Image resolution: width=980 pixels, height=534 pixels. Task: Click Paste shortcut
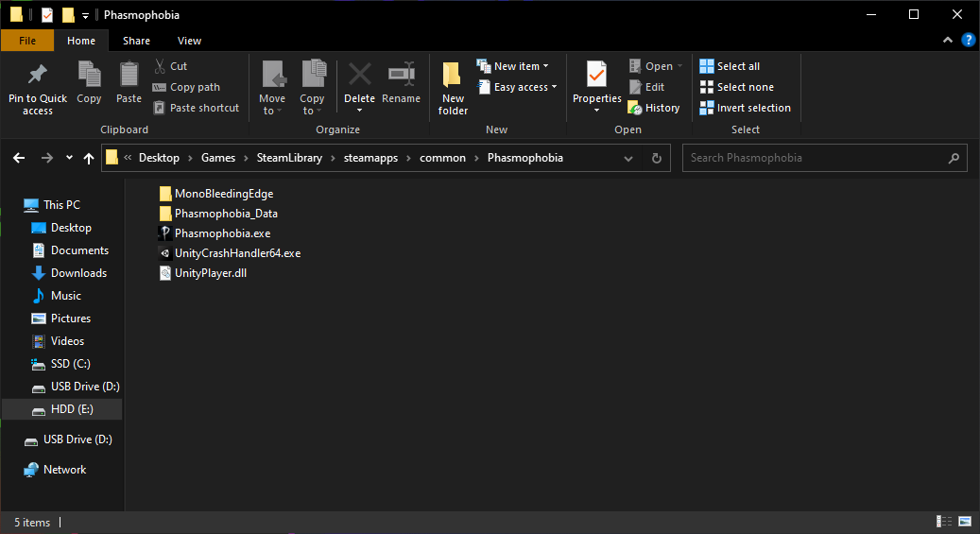(x=197, y=108)
